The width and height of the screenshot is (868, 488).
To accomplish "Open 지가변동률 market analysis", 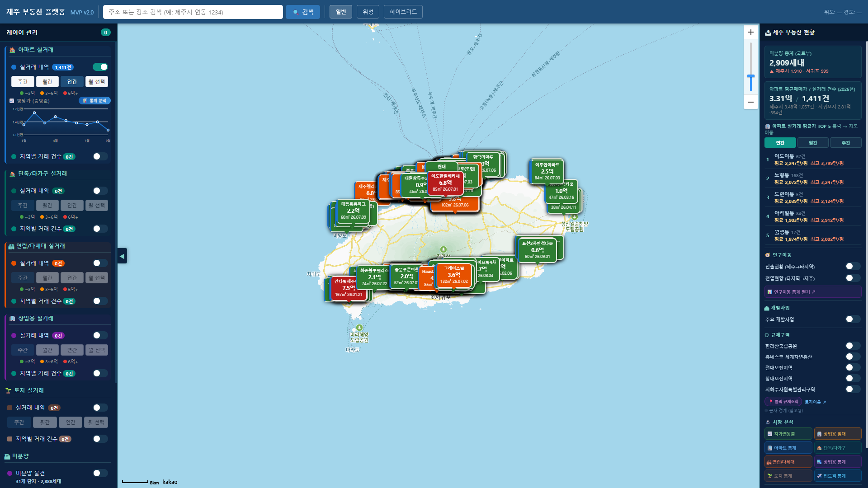I will 788,434.
